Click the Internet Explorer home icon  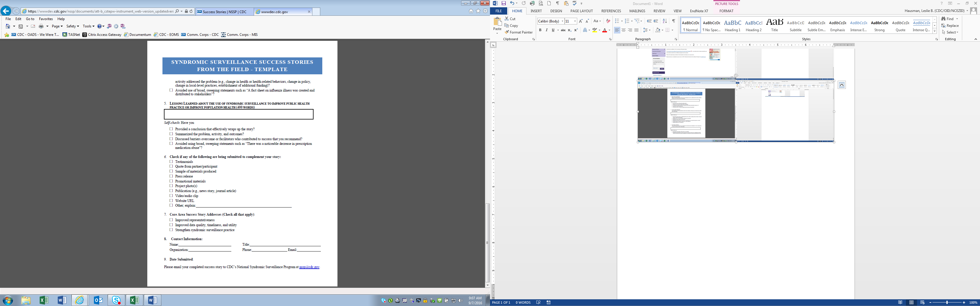471,11
